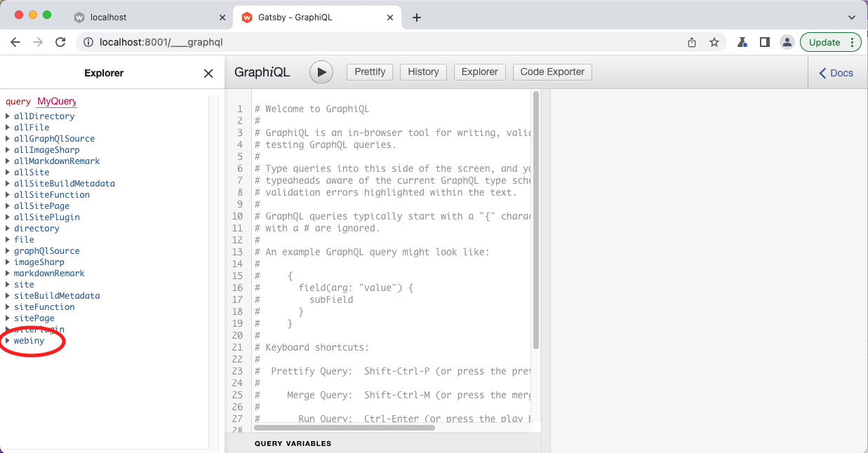This screenshot has height=453, width=868.
Task: Bookmark the page with the star icon
Action: (x=714, y=42)
